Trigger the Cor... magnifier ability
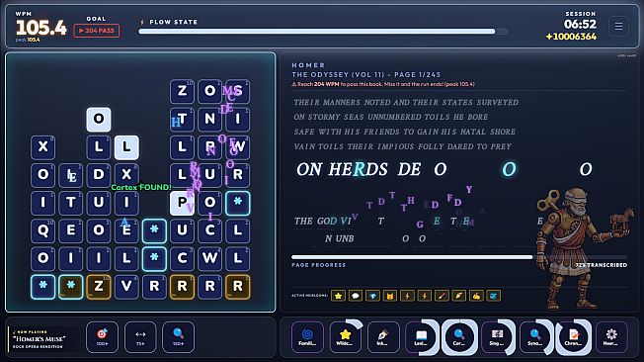 (x=458, y=337)
